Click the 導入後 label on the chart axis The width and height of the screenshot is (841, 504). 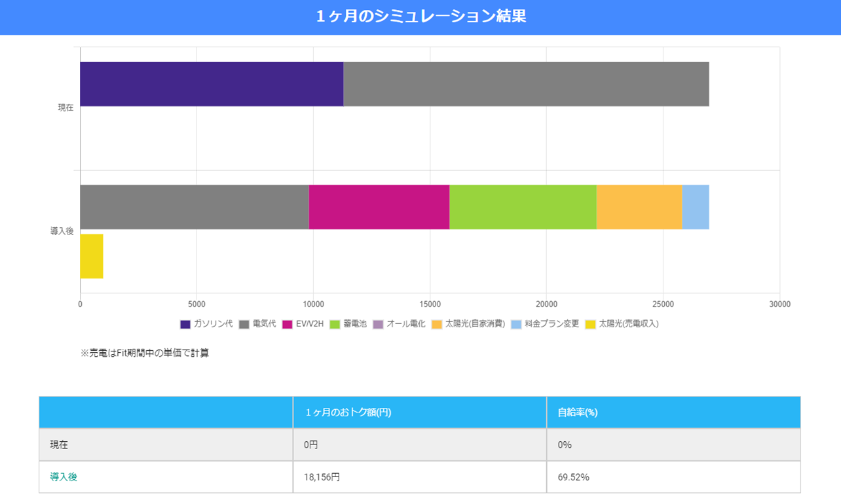pyautogui.click(x=62, y=231)
